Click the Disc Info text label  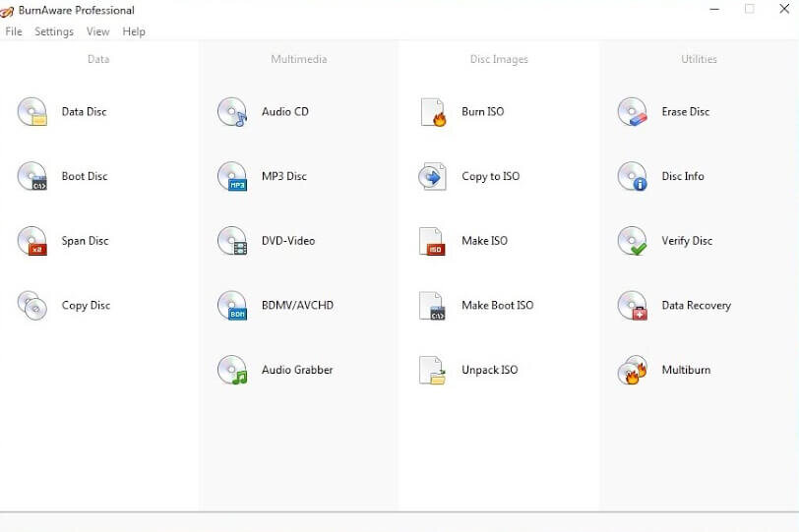(x=683, y=176)
